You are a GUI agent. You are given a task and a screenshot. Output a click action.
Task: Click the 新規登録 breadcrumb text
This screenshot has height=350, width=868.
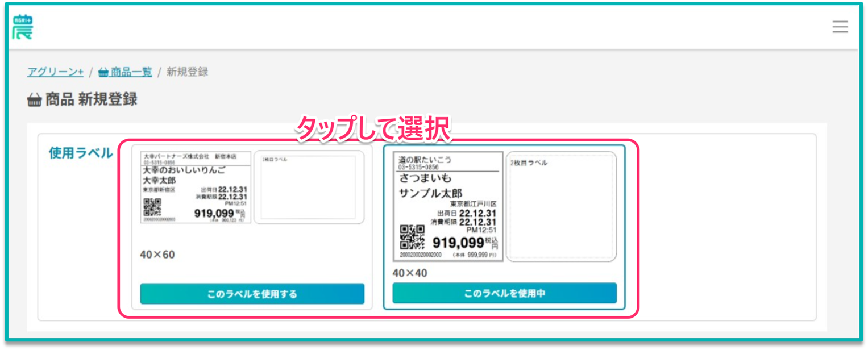(x=187, y=72)
